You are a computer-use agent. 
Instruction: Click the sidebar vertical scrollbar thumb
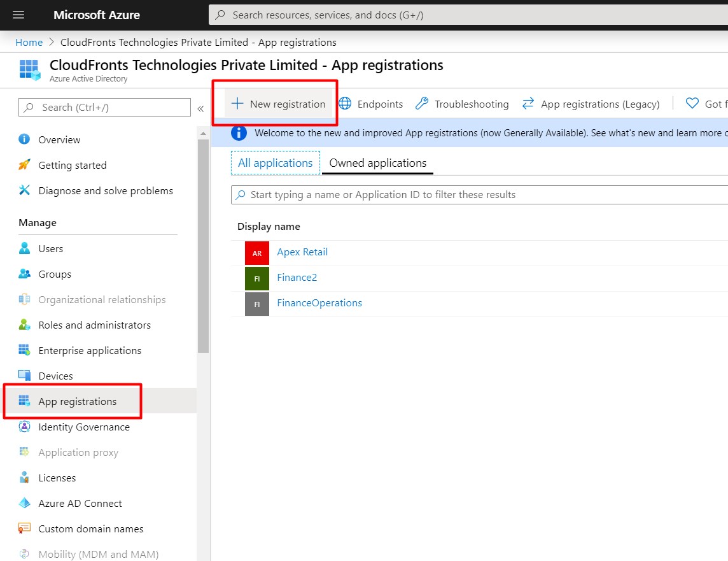point(203,246)
